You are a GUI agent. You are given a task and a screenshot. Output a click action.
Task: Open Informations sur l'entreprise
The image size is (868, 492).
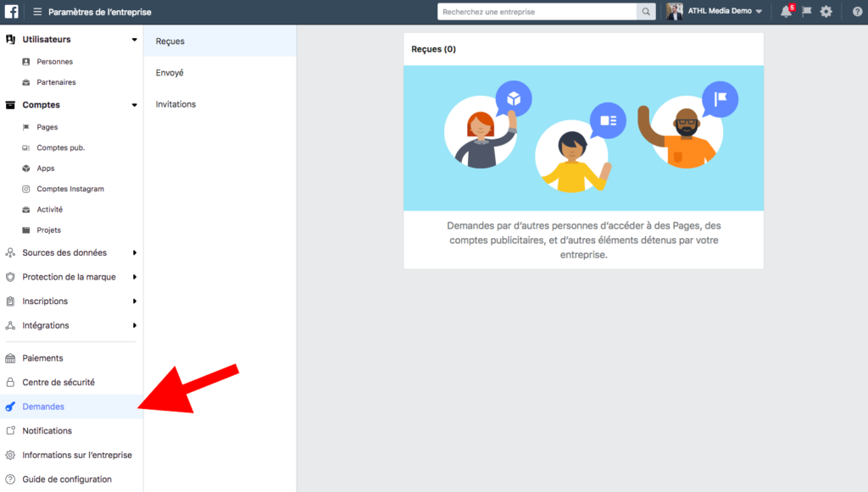(x=76, y=456)
